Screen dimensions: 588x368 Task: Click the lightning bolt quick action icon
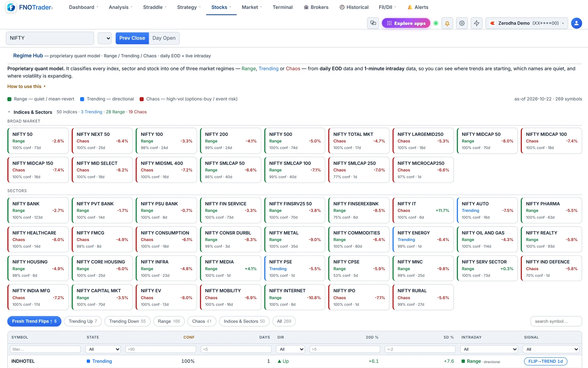[477, 23]
